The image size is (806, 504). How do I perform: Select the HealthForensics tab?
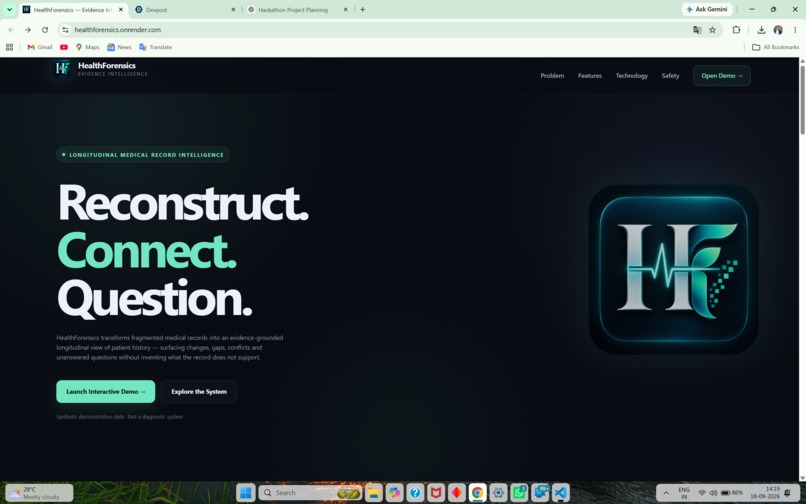pos(72,10)
